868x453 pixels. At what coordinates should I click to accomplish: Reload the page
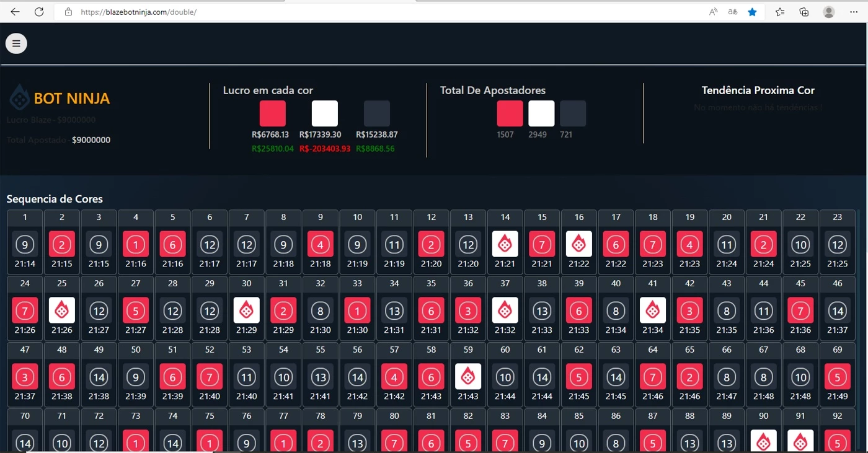click(39, 12)
